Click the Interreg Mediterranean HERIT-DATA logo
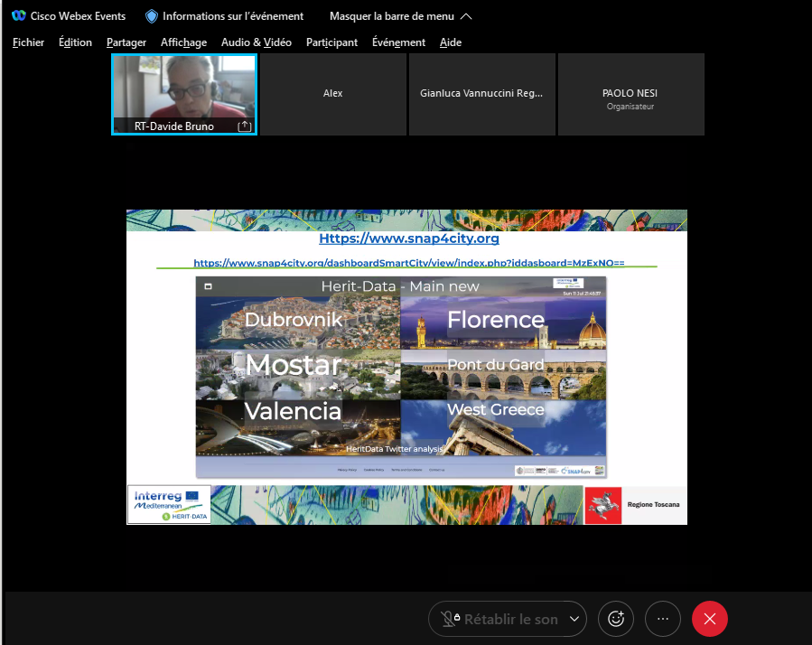This screenshot has height=645, width=812. pos(169,505)
